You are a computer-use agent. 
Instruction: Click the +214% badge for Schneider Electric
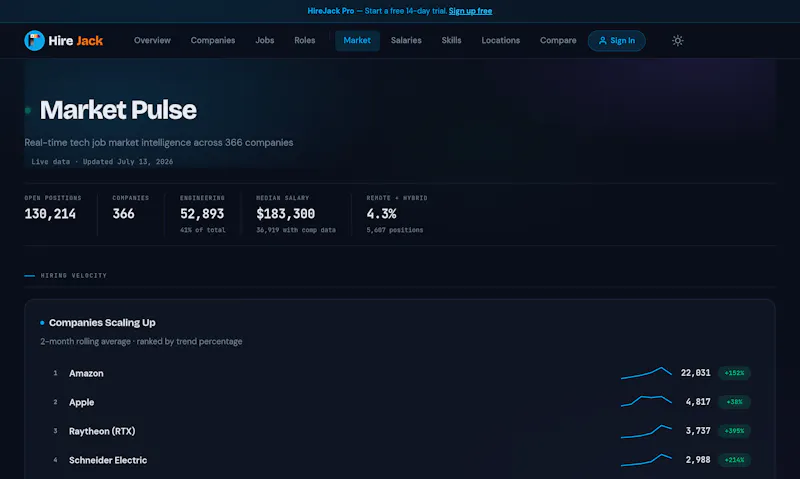pos(734,460)
